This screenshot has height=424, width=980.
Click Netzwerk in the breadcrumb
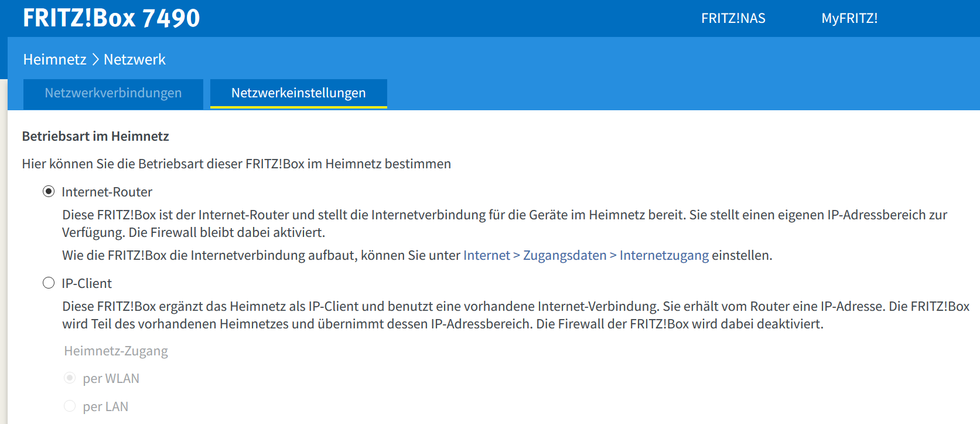(135, 59)
